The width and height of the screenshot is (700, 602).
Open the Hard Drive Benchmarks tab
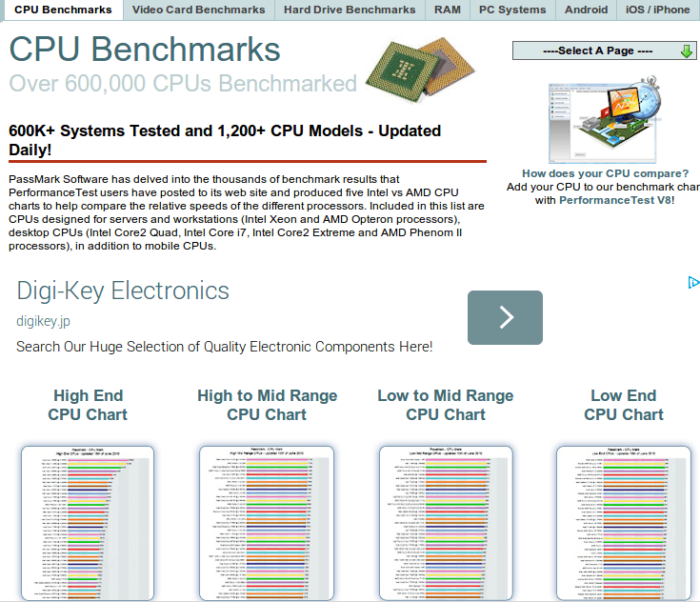350,10
